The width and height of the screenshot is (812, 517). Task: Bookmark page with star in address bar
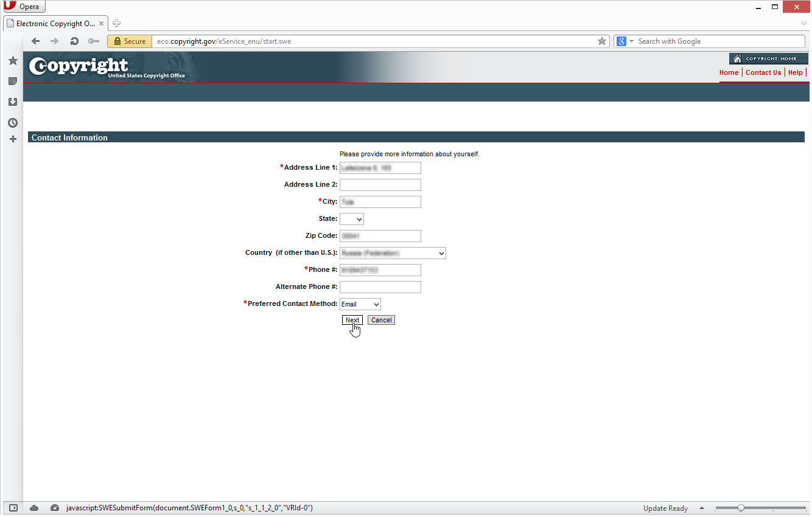[x=602, y=41]
